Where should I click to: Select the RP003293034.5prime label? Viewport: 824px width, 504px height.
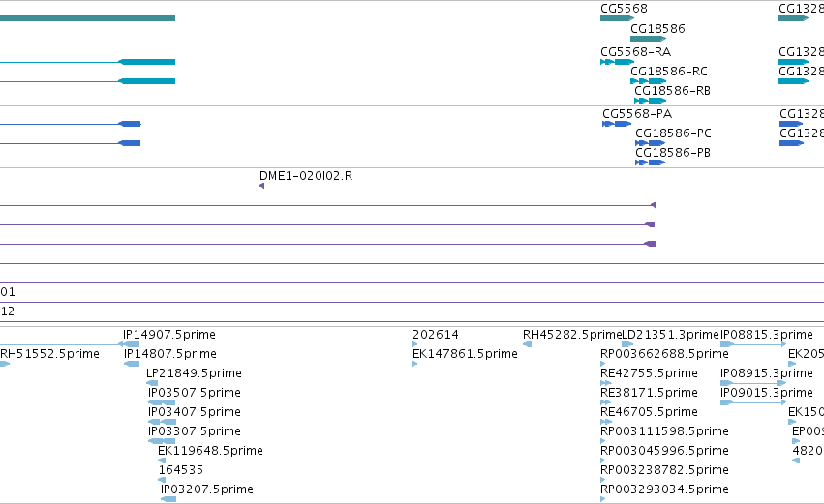(665, 489)
